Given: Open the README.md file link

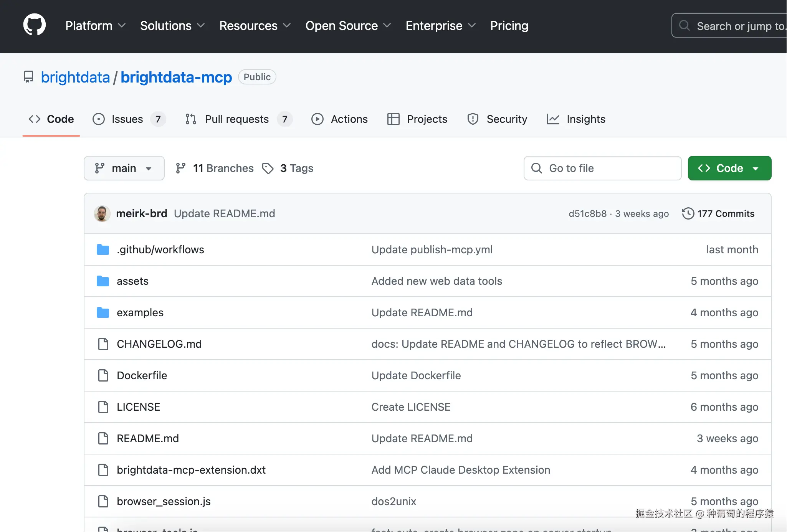Looking at the screenshot, I should pos(148,438).
